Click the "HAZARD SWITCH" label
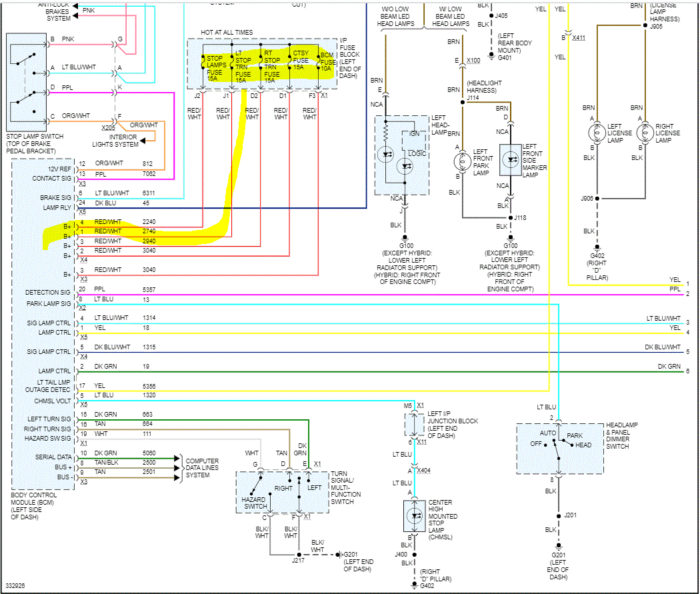 point(255,503)
